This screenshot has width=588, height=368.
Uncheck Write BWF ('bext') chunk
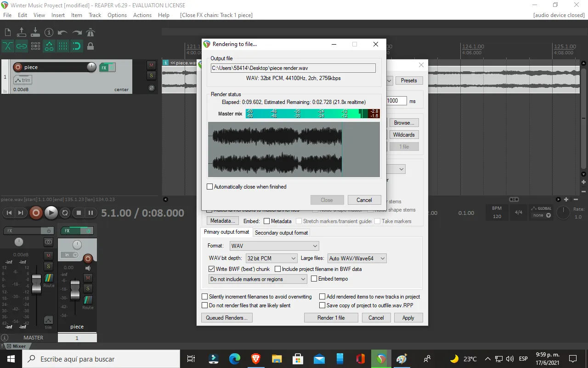[212, 269]
